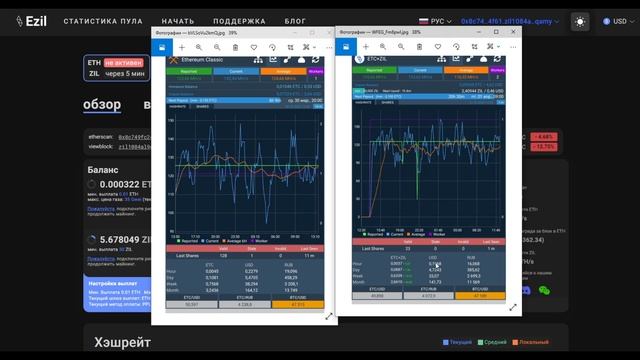Expand the wallet address dropdown
Viewport: 640px width, 360px height.
point(510,21)
